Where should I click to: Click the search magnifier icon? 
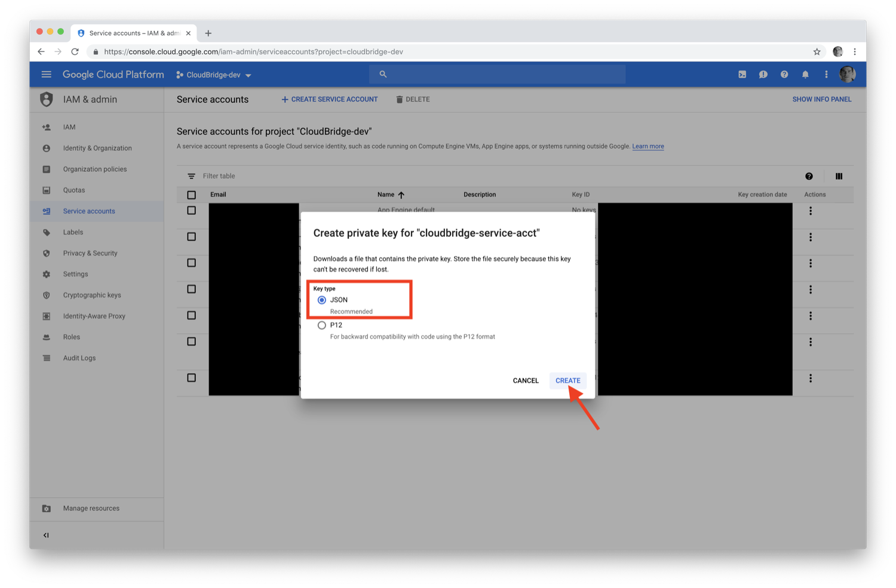(x=383, y=74)
